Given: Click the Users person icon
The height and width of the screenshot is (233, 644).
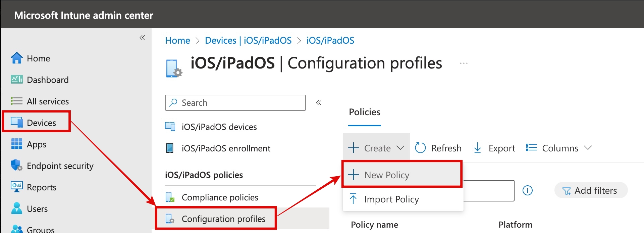Looking at the screenshot, I should [x=17, y=208].
